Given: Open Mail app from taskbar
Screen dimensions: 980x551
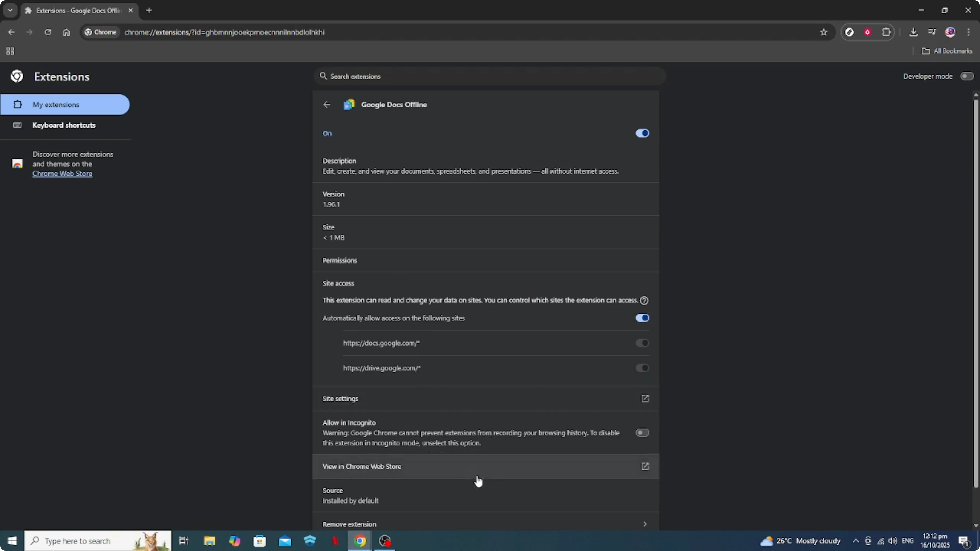Looking at the screenshot, I should pyautogui.click(x=285, y=541).
